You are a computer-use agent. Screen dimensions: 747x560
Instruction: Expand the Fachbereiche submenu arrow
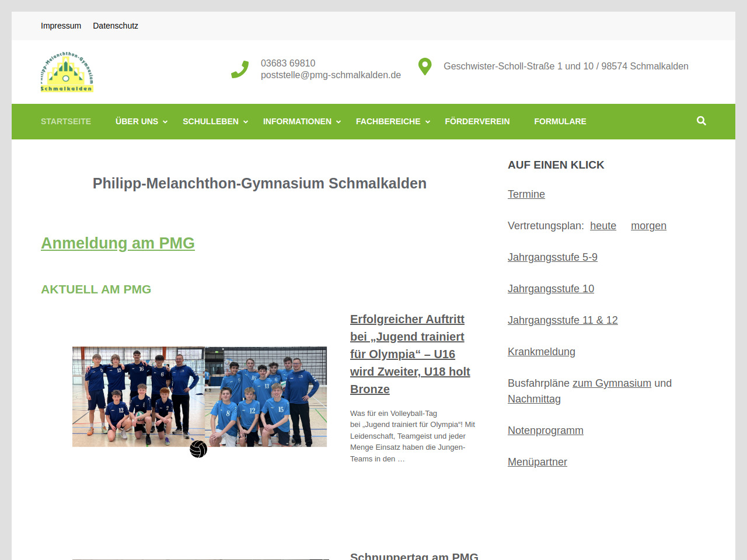click(x=428, y=122)
